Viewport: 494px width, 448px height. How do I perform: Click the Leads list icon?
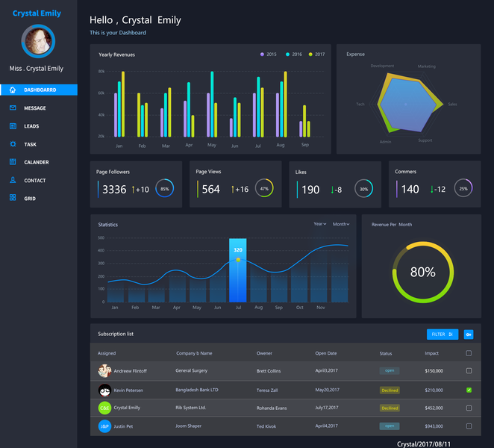tap(13, 126)
